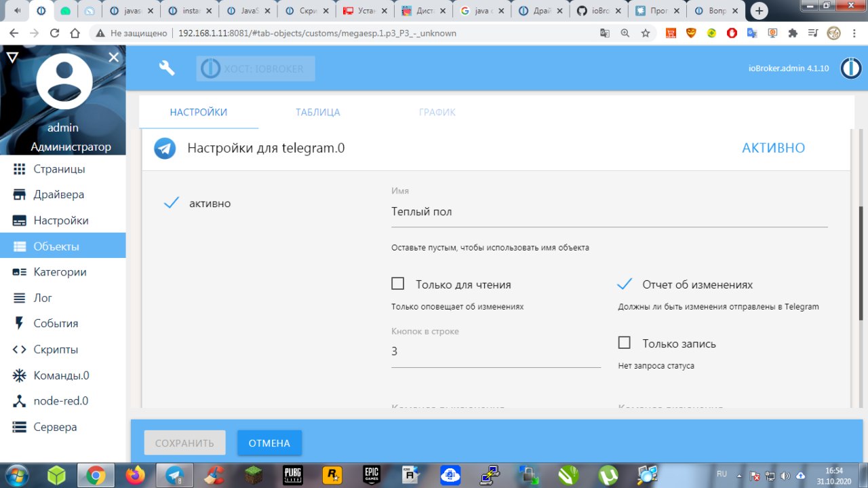
Task: Enable Только для чтения checkbox
Action: pyautogui.click(x=398, y=284)
